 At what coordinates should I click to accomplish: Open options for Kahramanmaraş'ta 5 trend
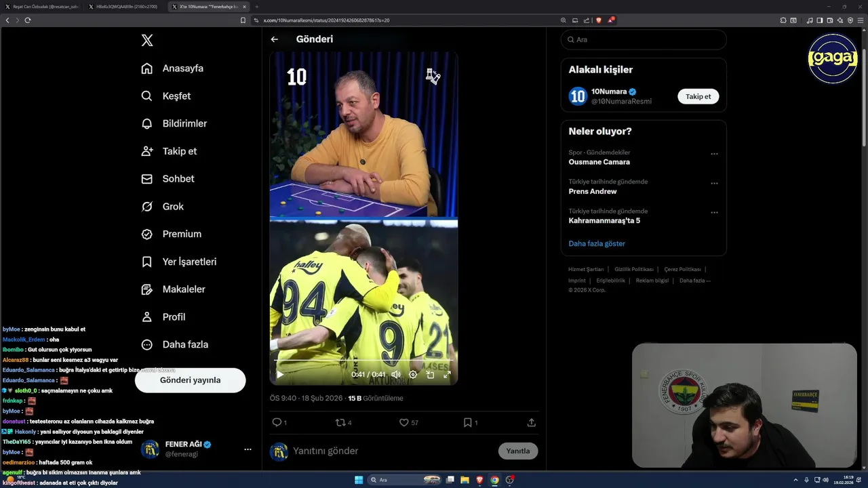[714, 212]
